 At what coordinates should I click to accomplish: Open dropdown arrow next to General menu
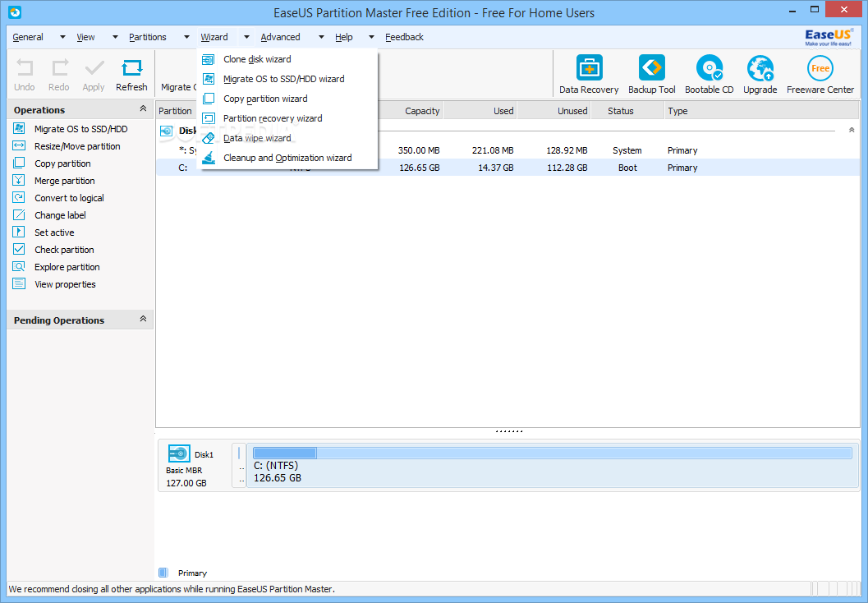click(62, 37)
